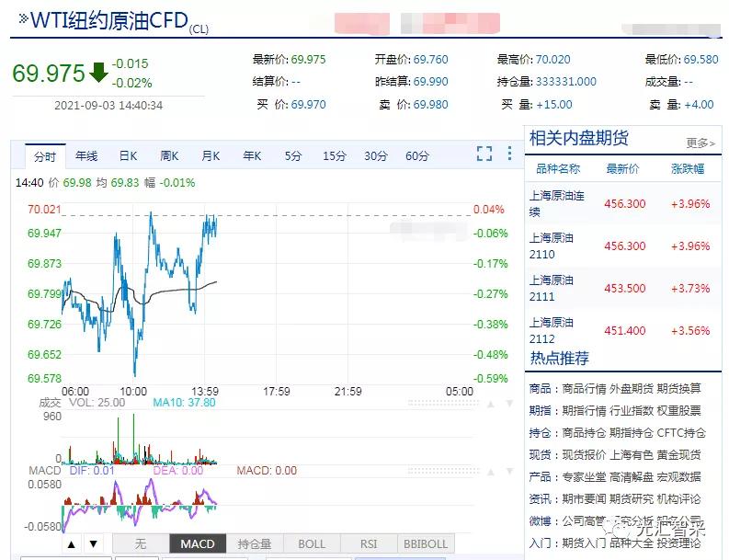Open 上海原油连续 row
The image size is (729, 560).
(622, 204)
